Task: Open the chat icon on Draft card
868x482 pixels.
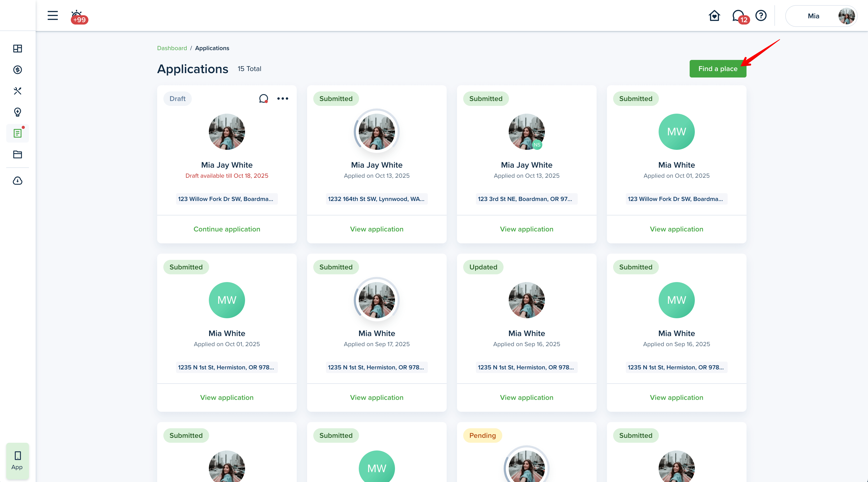Action: [263, 99]
